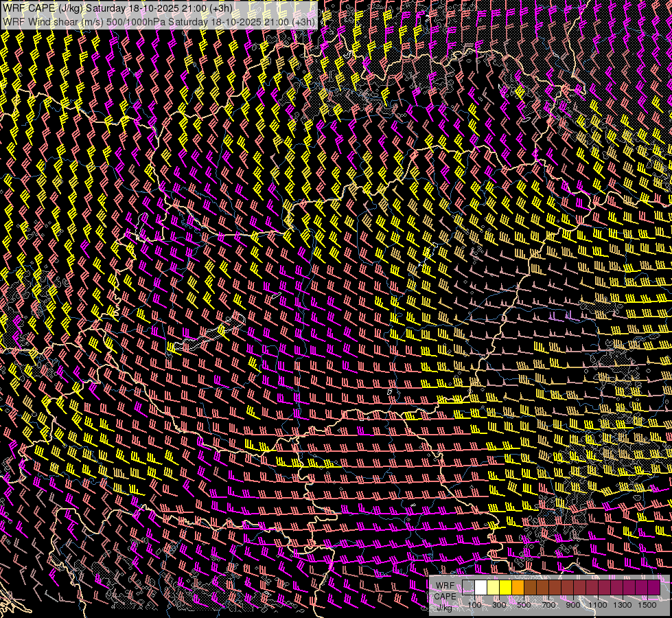The image size is (672, 618).
Task: Click the WRF text in the legend box
Action: tap(445, 585)
